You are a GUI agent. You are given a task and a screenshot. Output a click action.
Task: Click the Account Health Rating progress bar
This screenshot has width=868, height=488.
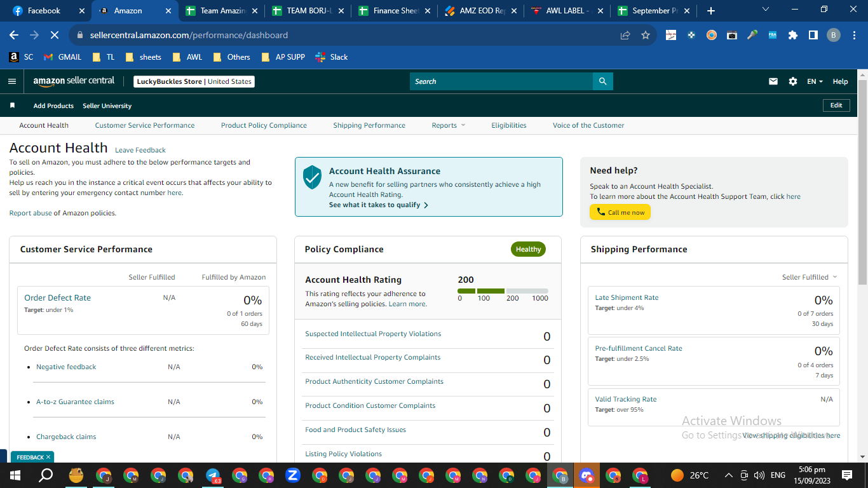(x=503, y=291)
